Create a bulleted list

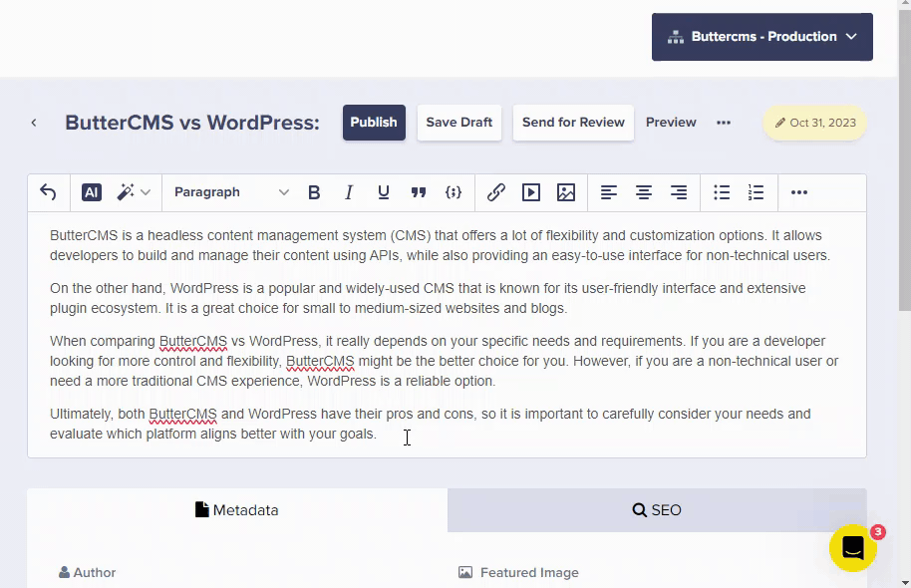tap(722, 192)
